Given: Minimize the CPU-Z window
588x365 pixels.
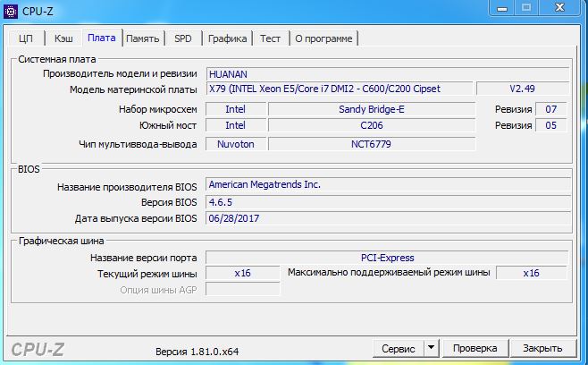Looking at the screenshot, I should 502,7.
